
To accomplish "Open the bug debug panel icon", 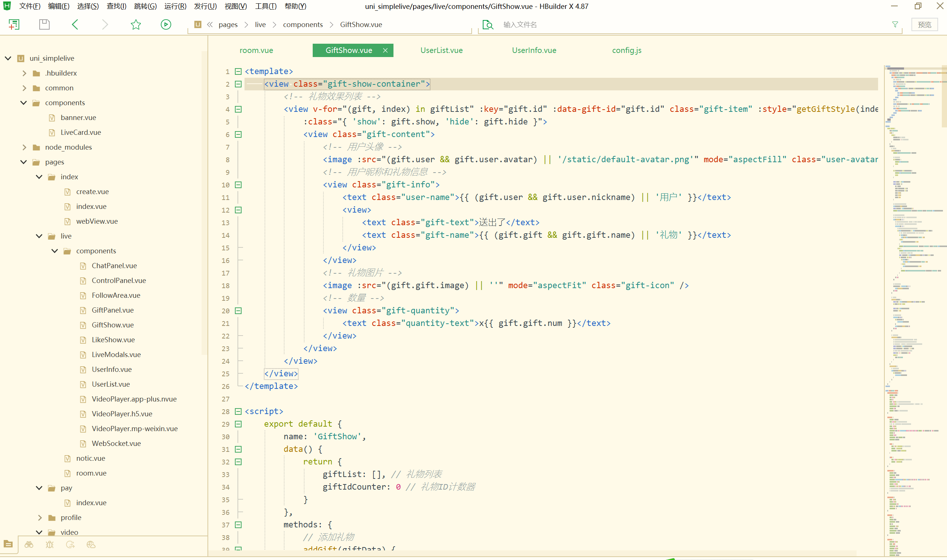I will [x=49, y=544].
